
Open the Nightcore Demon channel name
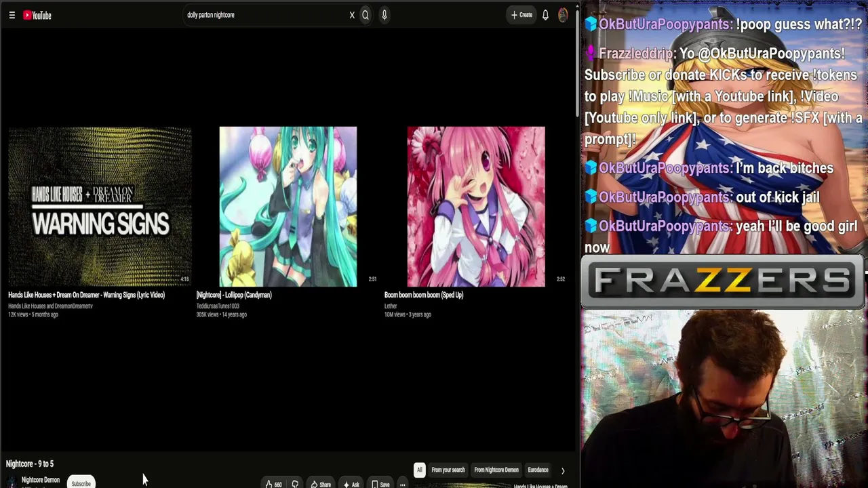[x=41, y=480]
